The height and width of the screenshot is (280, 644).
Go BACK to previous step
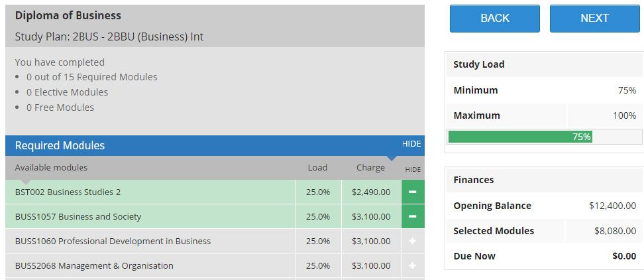coord(495,19)
